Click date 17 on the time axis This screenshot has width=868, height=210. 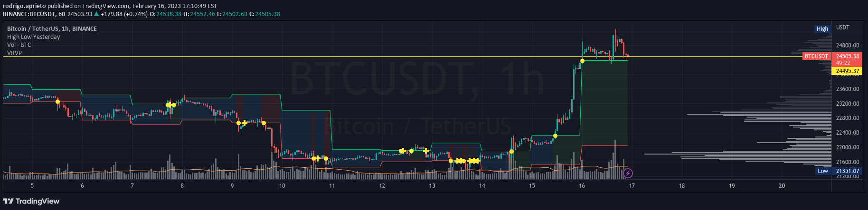point(632,186)
